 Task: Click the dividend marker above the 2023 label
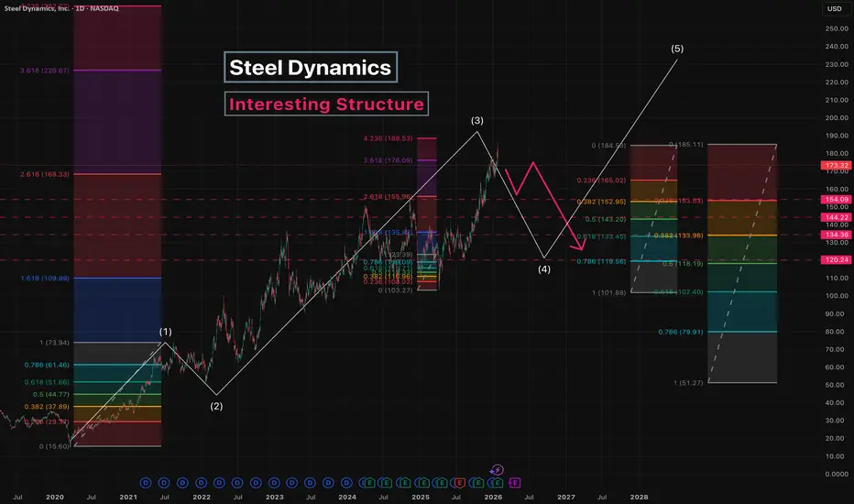pyautogui.click(x=274, y=483)
